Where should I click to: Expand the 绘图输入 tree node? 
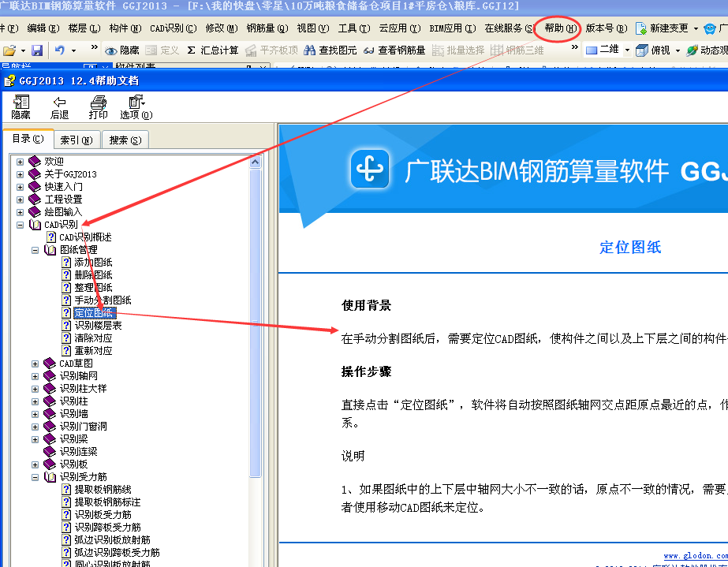20,212
